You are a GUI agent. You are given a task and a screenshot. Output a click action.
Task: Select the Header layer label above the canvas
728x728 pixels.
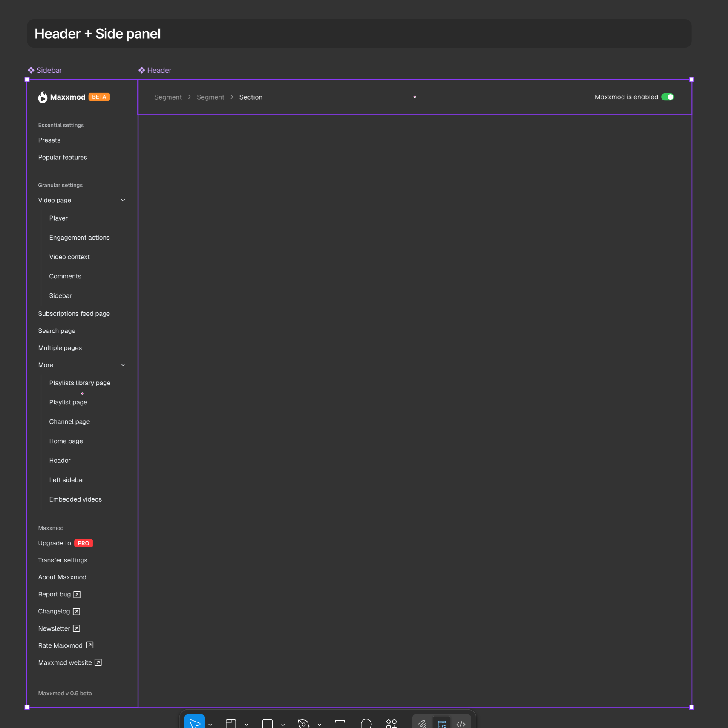point(159,70)
